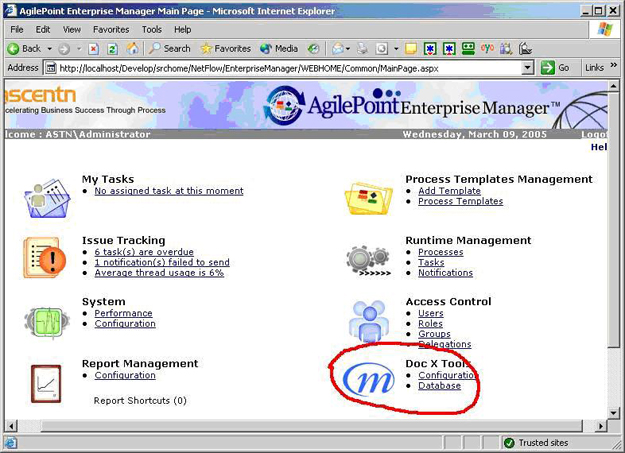Open the Doc X Tools Database link
This screenshot has height=453, width=625.
[439, 386]
